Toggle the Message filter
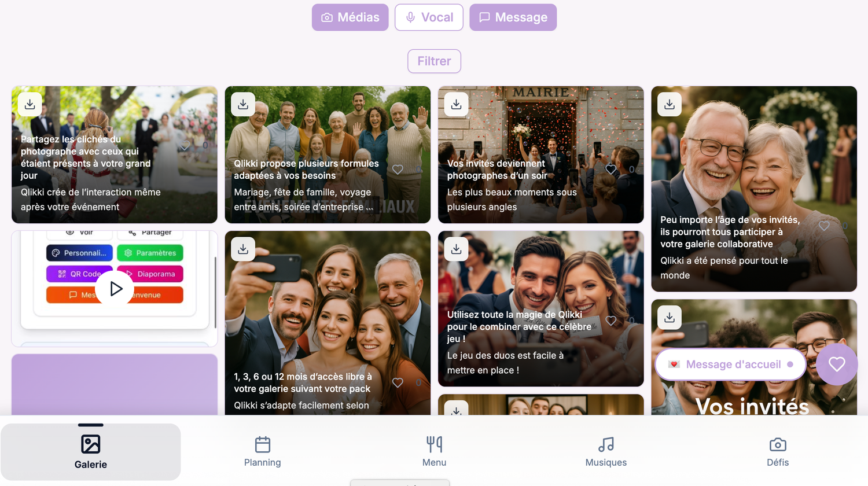The height and width of the screenshot is (486, 868). 513,17
